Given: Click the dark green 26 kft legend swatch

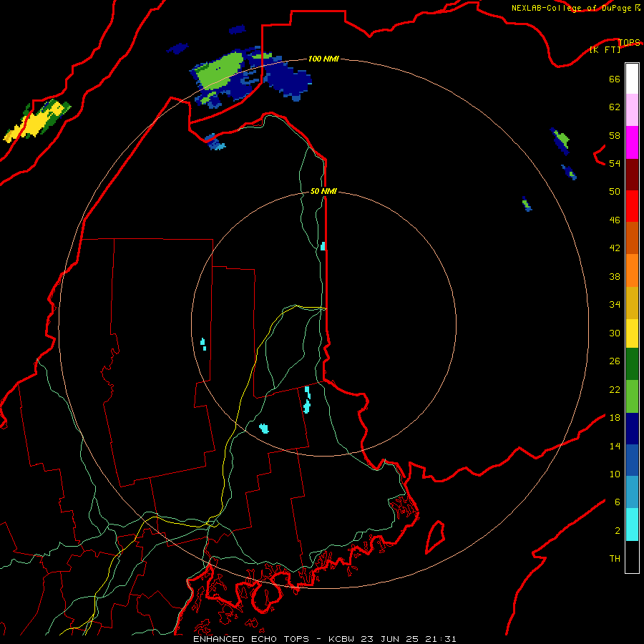Looking at the screenshot, I should pyautogui.click(x=632, y=364).
